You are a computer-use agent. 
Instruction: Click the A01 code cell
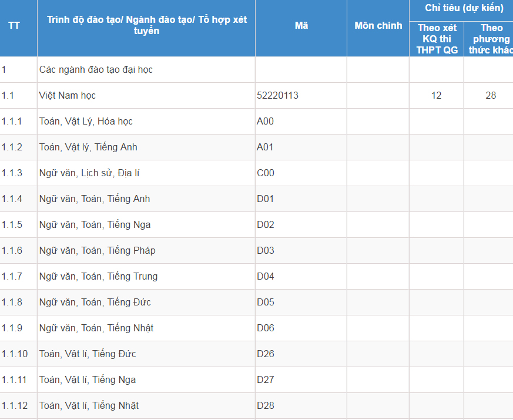point(266,147)
